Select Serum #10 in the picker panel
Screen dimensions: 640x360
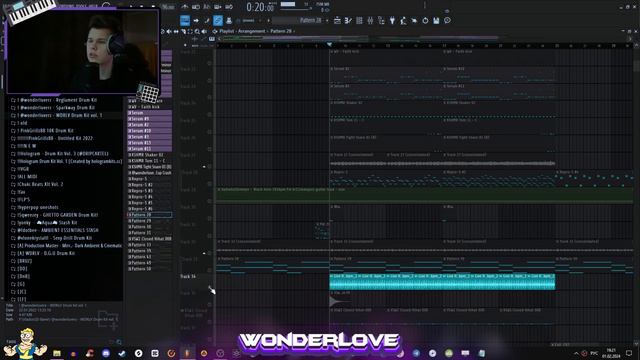pos(150,131)
